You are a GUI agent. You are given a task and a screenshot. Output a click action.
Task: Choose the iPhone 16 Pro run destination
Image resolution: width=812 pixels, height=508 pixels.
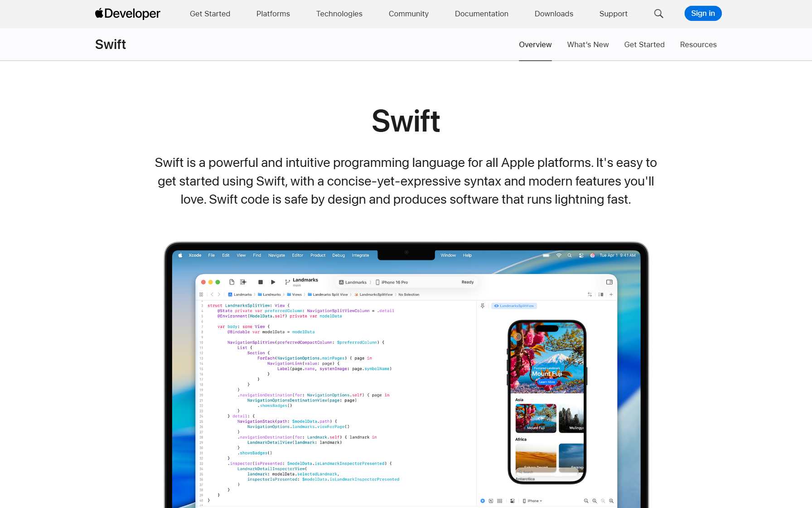tap(392, 282)
